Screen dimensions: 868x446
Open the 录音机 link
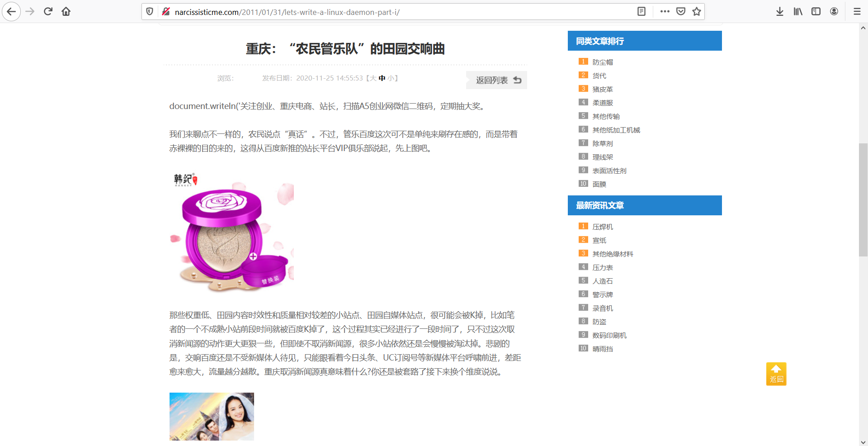point(603,308)
